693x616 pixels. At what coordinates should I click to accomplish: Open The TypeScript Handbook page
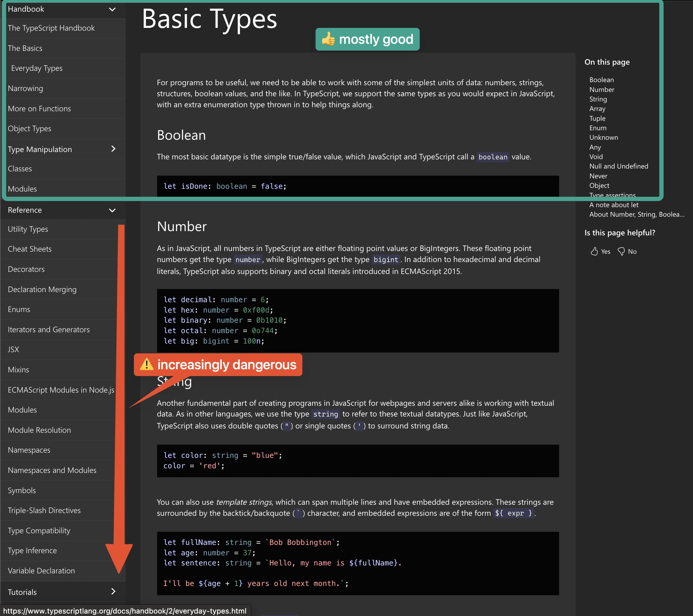click(x=51, y=28)
